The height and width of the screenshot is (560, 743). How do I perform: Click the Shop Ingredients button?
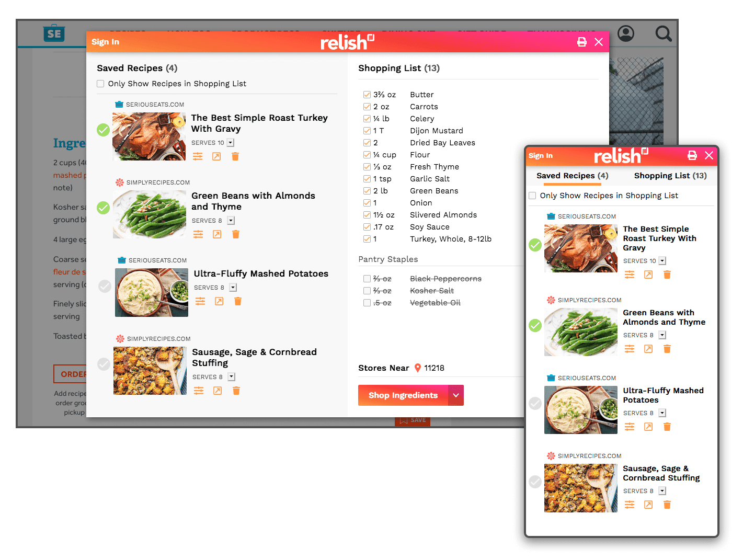pos(403,395)
